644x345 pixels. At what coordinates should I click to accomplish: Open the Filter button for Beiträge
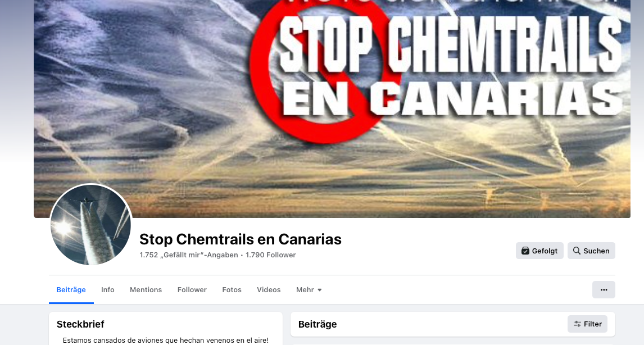tap(588, 324)
